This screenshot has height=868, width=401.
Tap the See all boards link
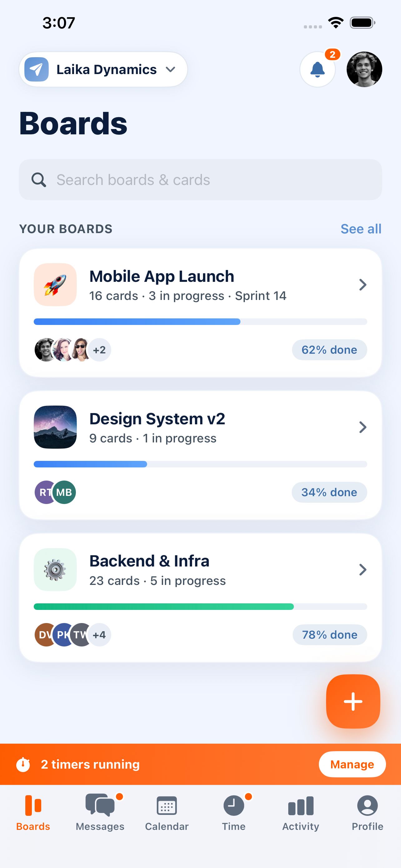click(x=361, y=229)
